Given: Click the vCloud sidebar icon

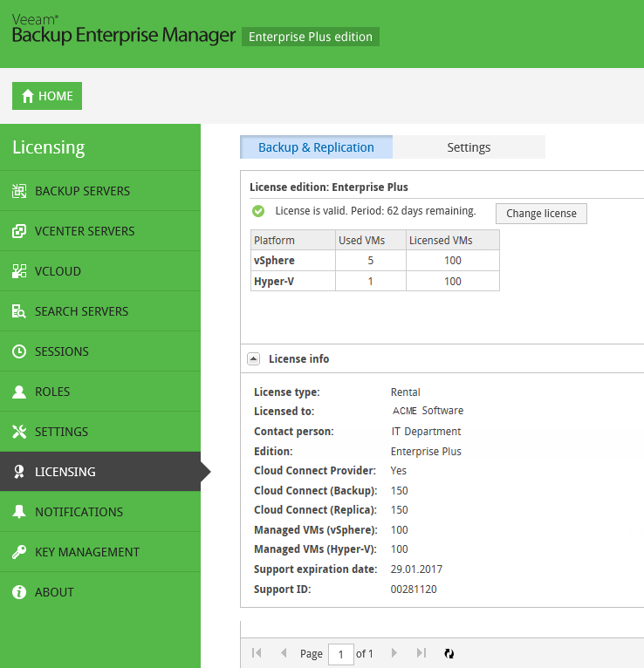Looking at the screenshot, I should point(19,271).
